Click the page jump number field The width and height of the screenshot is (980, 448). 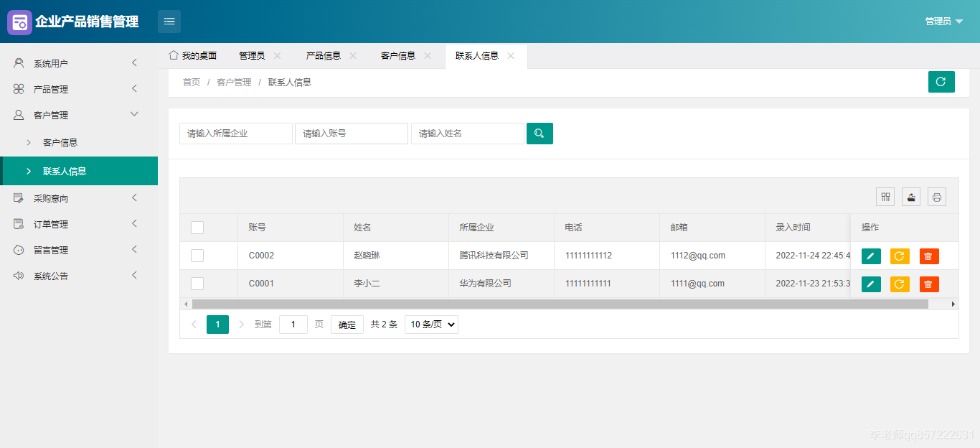tap(293, 325)
